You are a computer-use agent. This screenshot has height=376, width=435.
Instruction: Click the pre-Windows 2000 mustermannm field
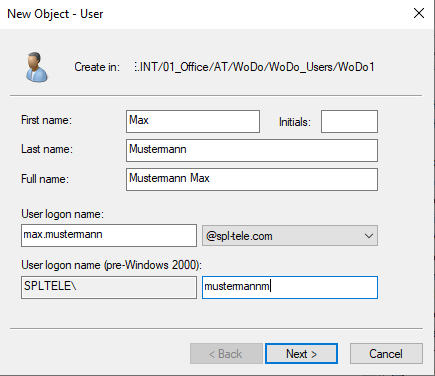290,287
